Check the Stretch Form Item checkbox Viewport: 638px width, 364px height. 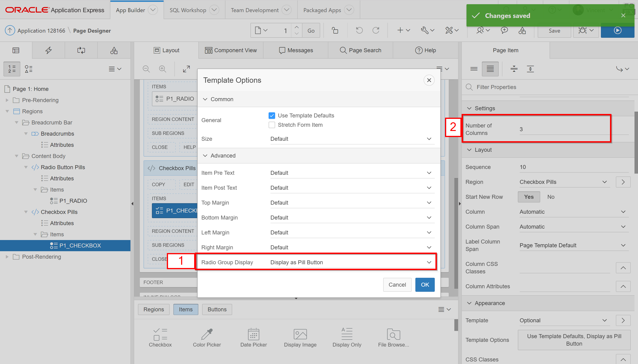point(272,125)
